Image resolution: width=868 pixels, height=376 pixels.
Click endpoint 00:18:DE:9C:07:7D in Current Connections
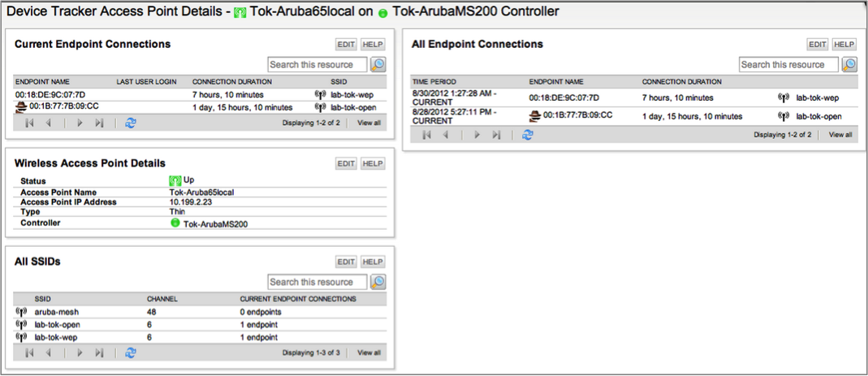[x=50, y=95]
